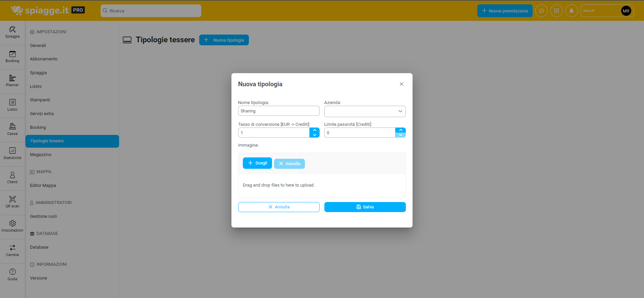Click Salva to save the new tipologia

365,207
